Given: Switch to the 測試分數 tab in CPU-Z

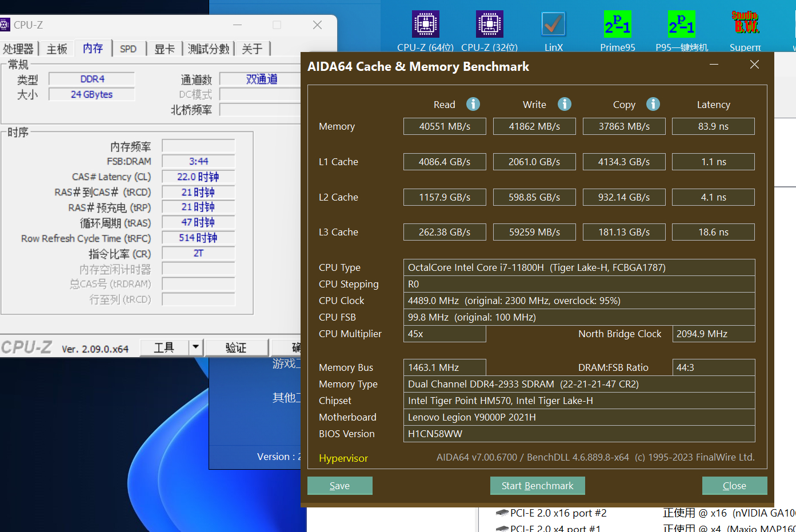Looking at the screenshot, I should (x=209, y=49).
